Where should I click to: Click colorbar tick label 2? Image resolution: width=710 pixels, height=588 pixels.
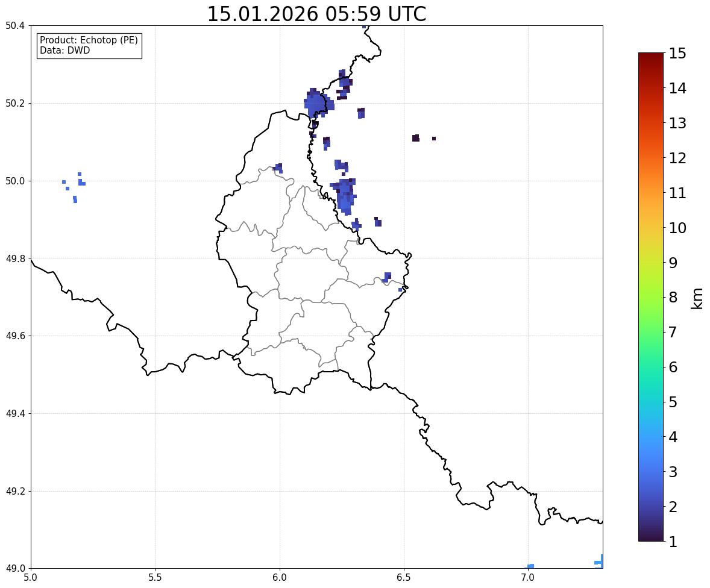673,507
